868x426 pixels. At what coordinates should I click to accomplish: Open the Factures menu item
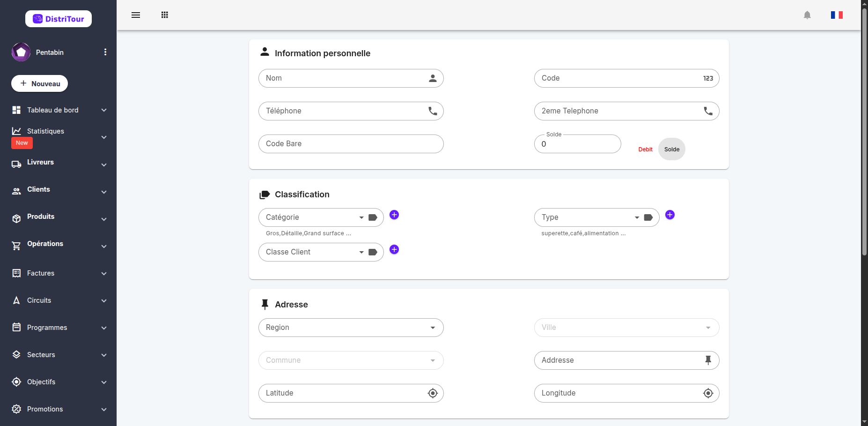[x=59, y=273]
